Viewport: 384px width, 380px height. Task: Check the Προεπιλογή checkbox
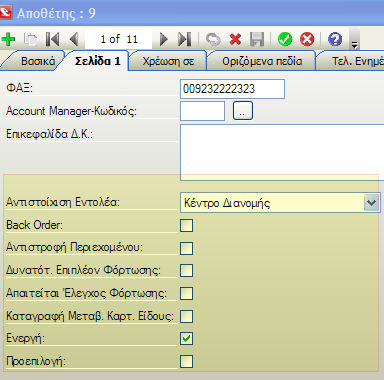(x=186, y=361)
